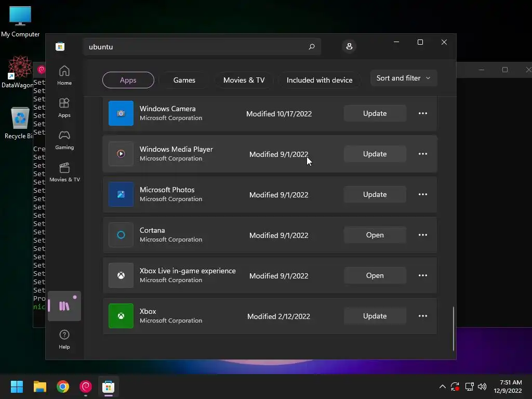The height and width of the screenshot is (399, 532).
Task: Open more options for Windows Camera
Action: pyautogui.click(x=423, y=113)
